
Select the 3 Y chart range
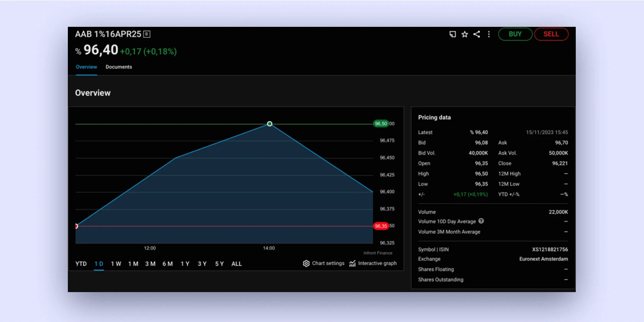(x=202, y=264)
